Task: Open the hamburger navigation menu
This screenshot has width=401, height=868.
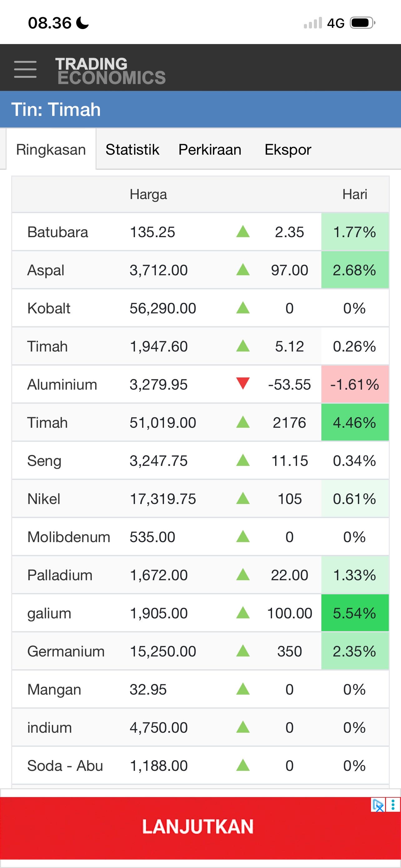Action: pyautogui.click(x=25, y=69)
